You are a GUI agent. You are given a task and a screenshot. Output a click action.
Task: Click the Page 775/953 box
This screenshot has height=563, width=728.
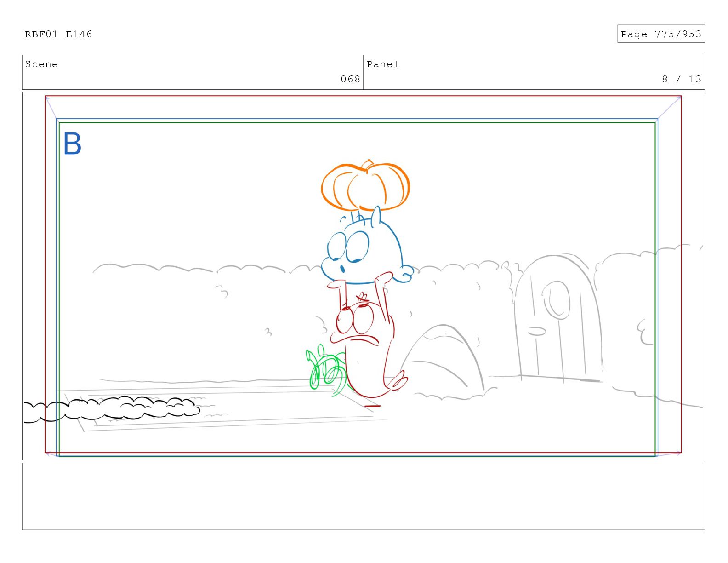pyautogui.click(x=661, y=34)
